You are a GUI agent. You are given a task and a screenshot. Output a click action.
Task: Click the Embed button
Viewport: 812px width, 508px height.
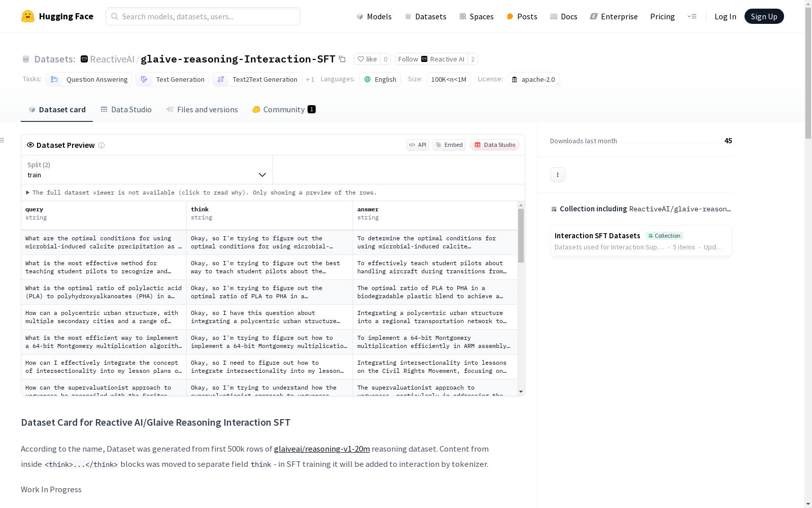pyautogui.click(x=449, y=145)
